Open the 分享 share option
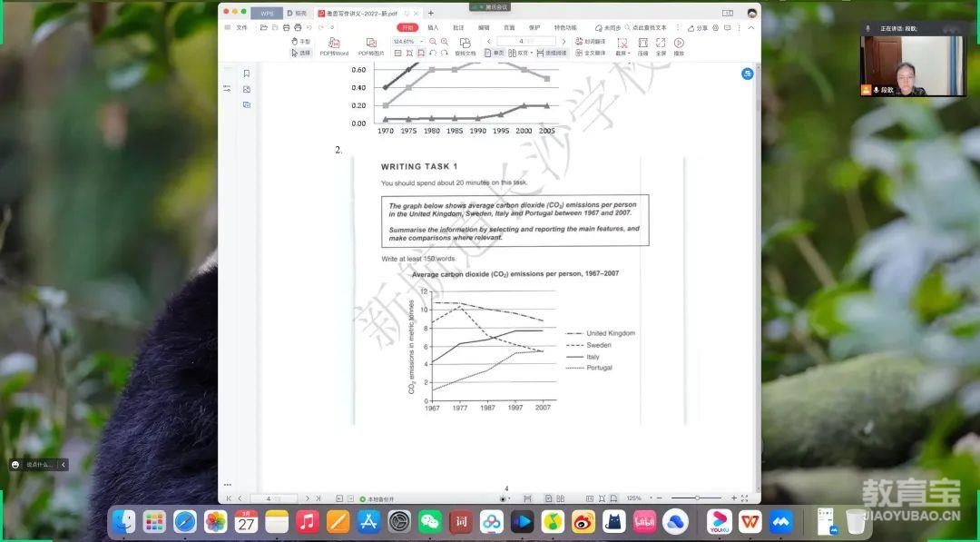980x542 pixels. tap(698, 28)
